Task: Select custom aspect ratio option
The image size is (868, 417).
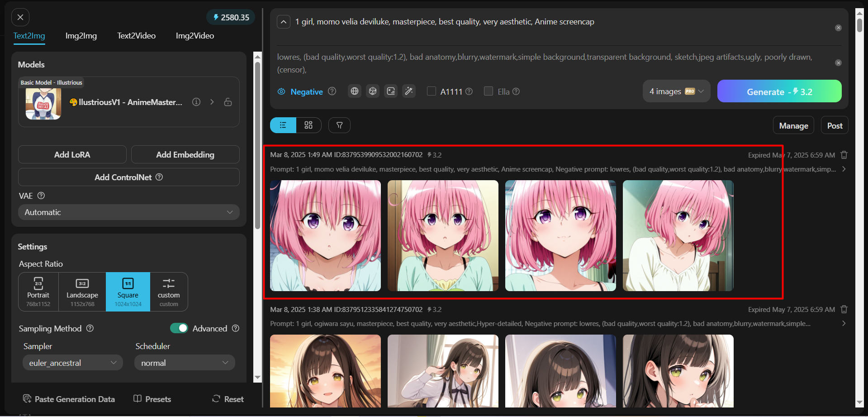Action: pyautogui.click(x=169, y=292)
